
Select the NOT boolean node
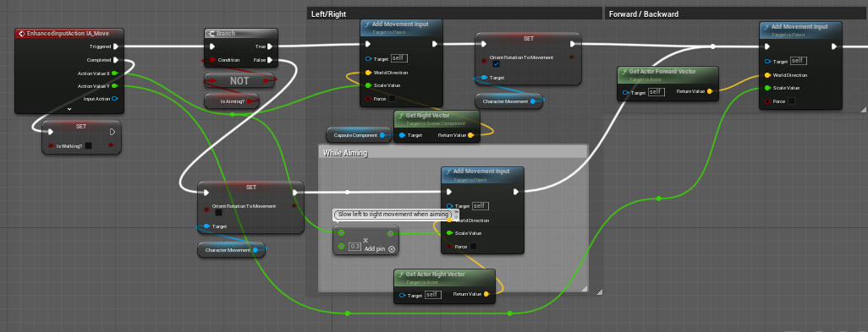coord(239,80)
